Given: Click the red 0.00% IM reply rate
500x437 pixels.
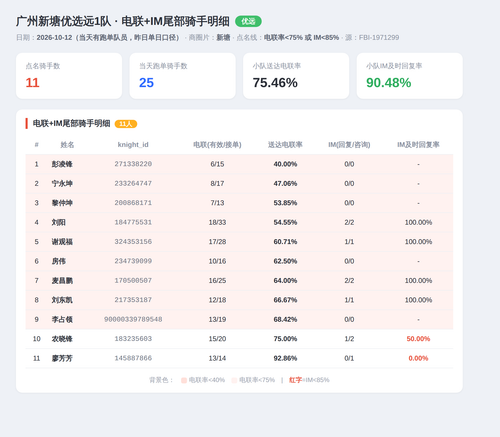Looking at the screenshot, I should (418, 358).
